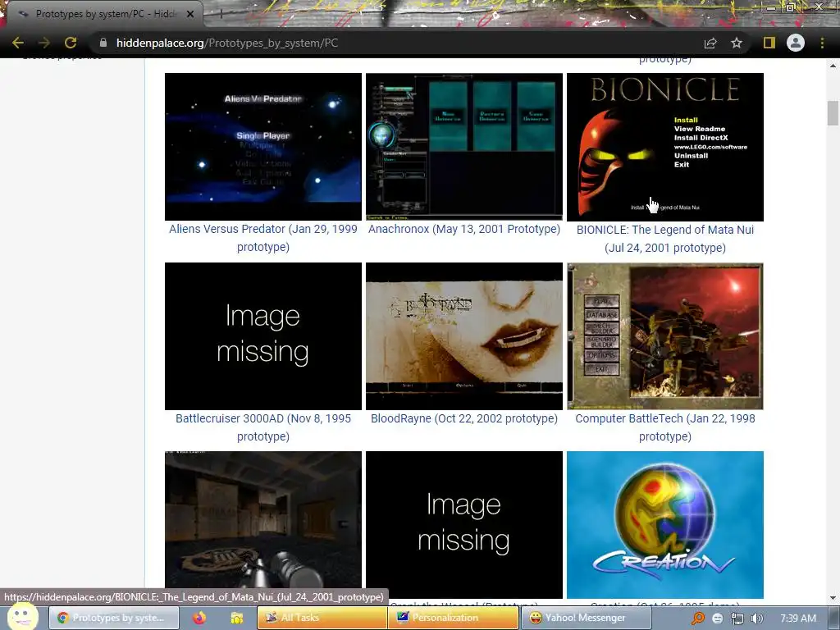Open the smiley Start button
Image resolution: width=840 pixels, height=630 pixels.
click(23, 616)
